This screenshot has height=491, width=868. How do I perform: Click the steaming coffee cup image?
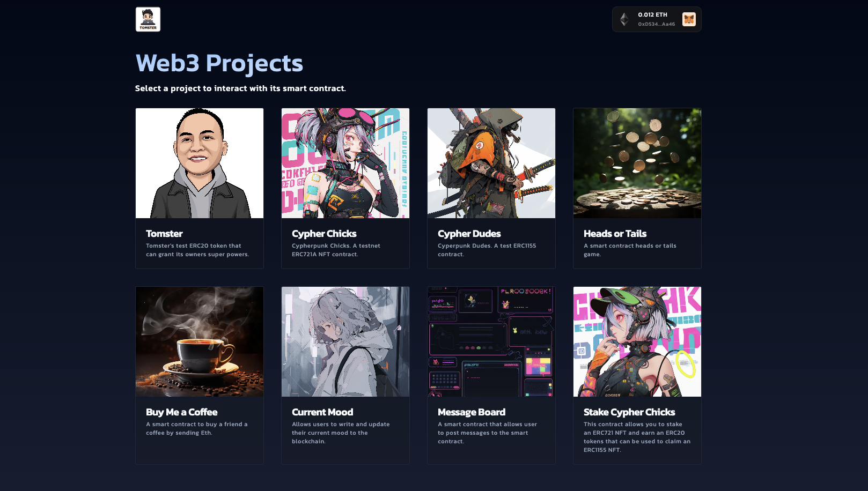(x=199, y=341)
